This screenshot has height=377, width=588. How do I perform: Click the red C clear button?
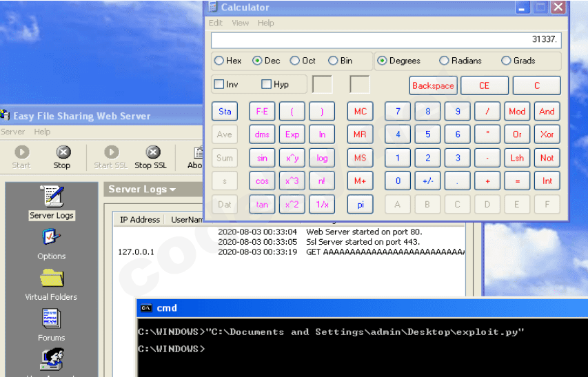click(536, 86)
